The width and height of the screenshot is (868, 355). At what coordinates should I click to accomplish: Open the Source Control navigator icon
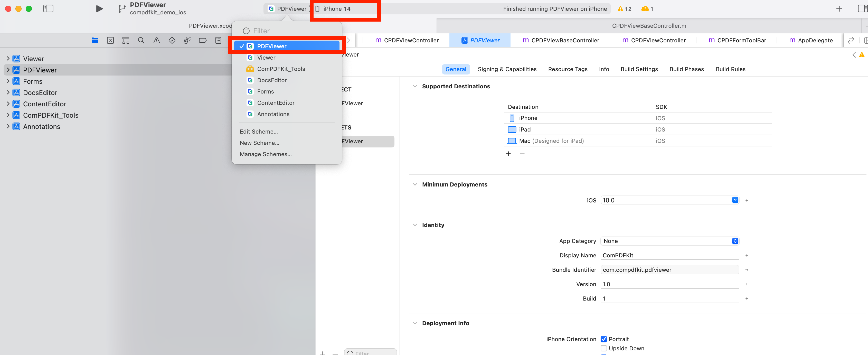pos(110,40)
